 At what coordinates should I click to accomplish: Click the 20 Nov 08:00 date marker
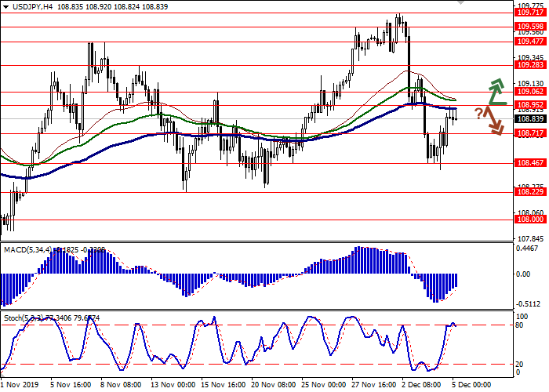point(271,385)
